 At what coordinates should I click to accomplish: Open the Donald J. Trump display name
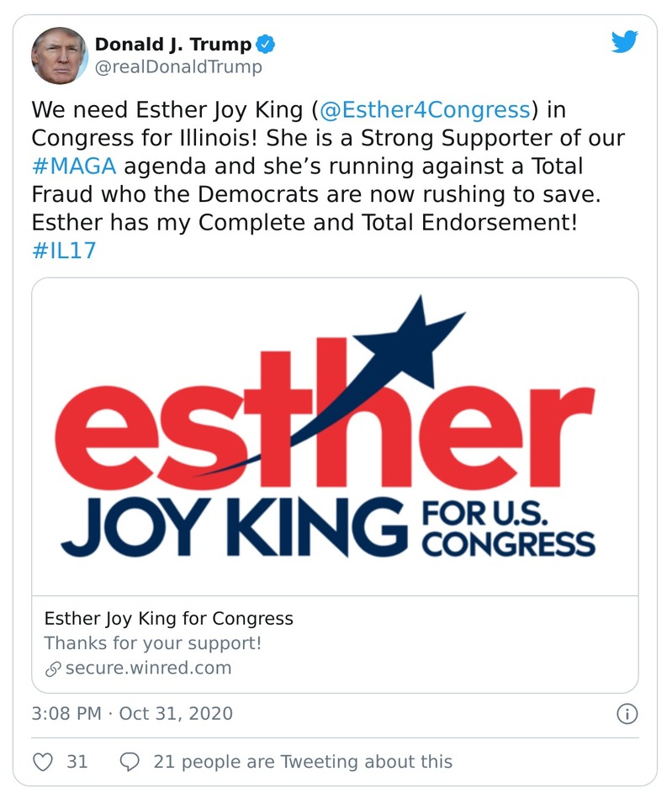[172, 44]
